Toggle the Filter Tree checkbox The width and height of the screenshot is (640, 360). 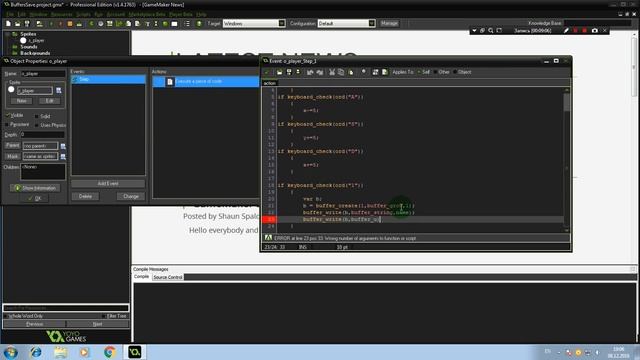pos(104,316)
